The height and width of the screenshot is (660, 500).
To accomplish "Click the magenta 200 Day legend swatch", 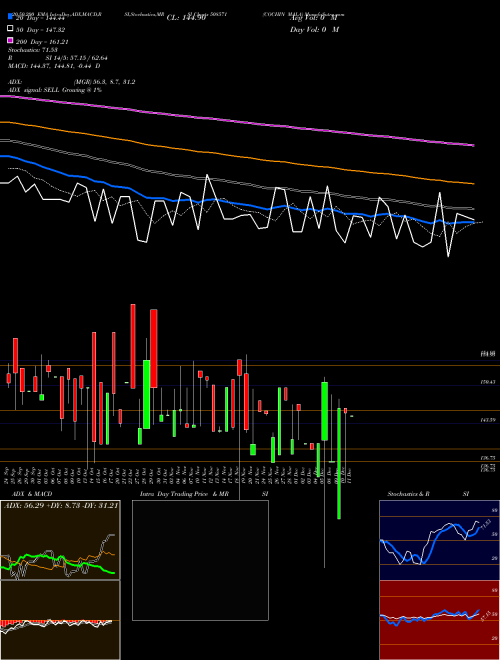I will (x=10, y=40).
